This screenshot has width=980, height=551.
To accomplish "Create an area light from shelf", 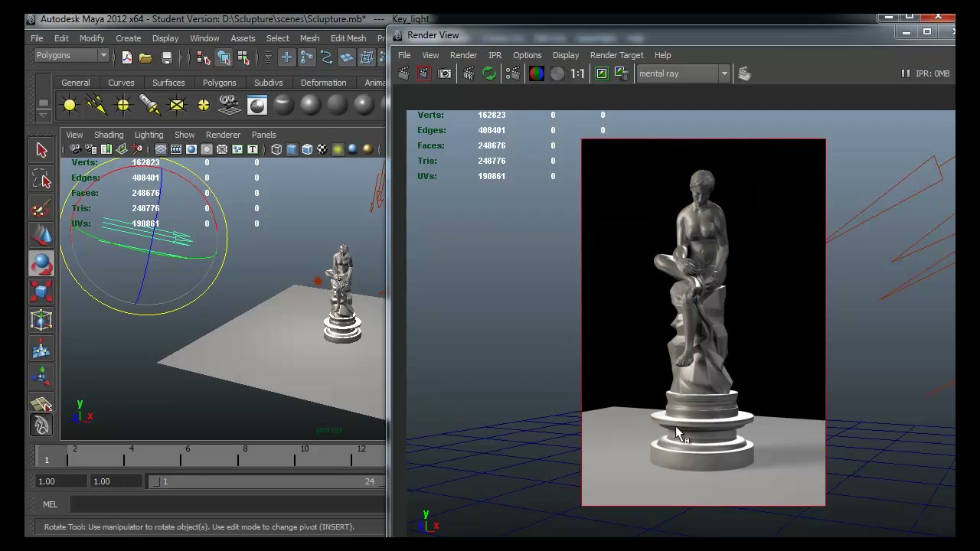I will click(x=177, y=105).
